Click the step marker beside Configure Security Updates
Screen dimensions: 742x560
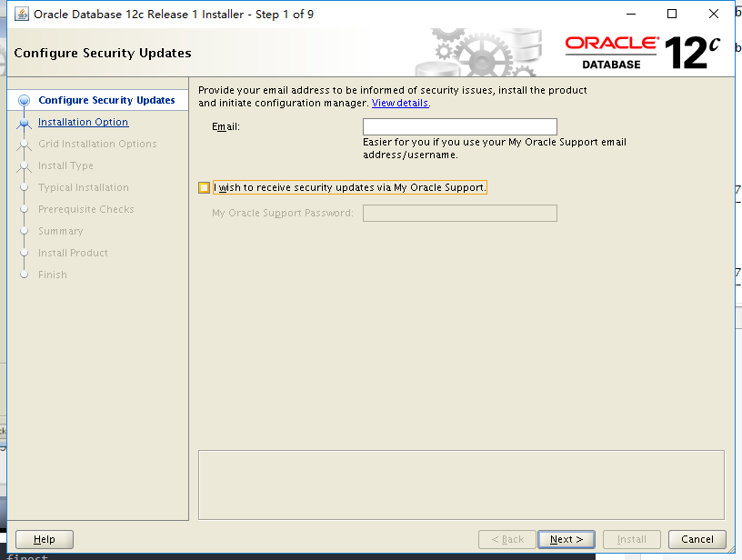coord(25,100)
